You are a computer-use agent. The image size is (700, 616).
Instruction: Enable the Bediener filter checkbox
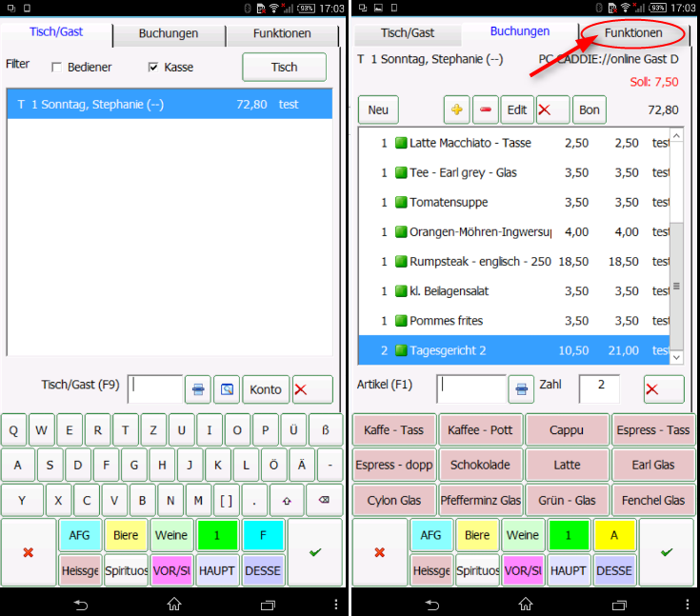(x=56, y=68)
